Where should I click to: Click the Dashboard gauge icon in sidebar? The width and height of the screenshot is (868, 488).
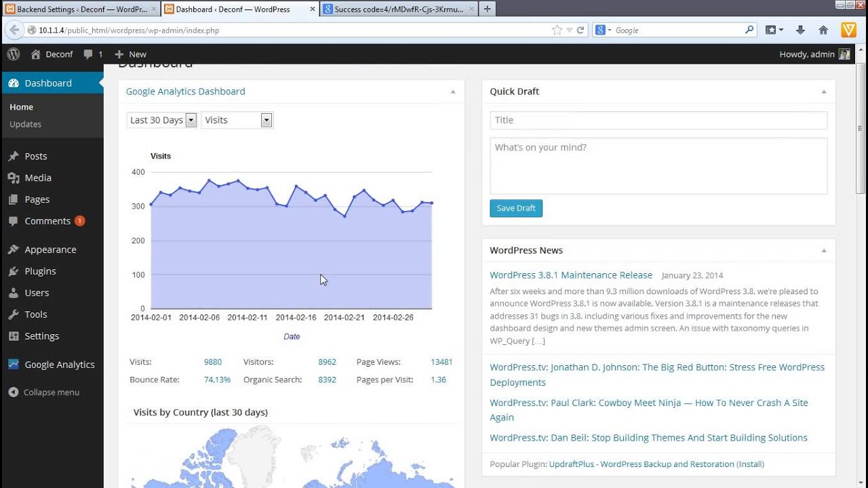pos(14,83)
